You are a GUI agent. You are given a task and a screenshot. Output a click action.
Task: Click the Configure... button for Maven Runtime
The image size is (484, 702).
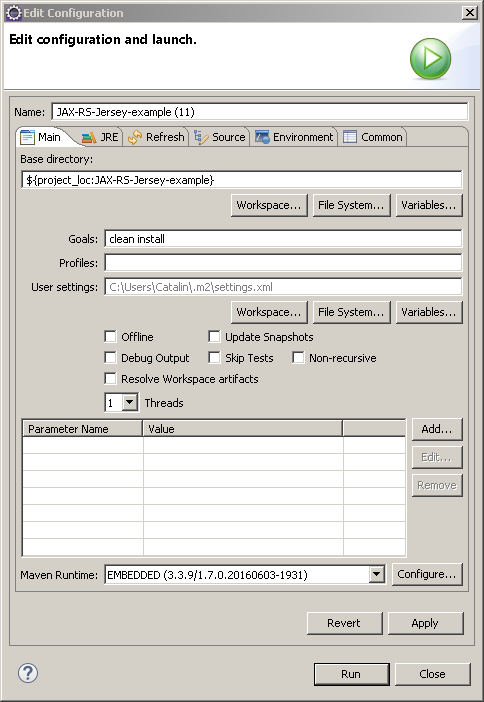pyautogui.click(x=427, y=574)
